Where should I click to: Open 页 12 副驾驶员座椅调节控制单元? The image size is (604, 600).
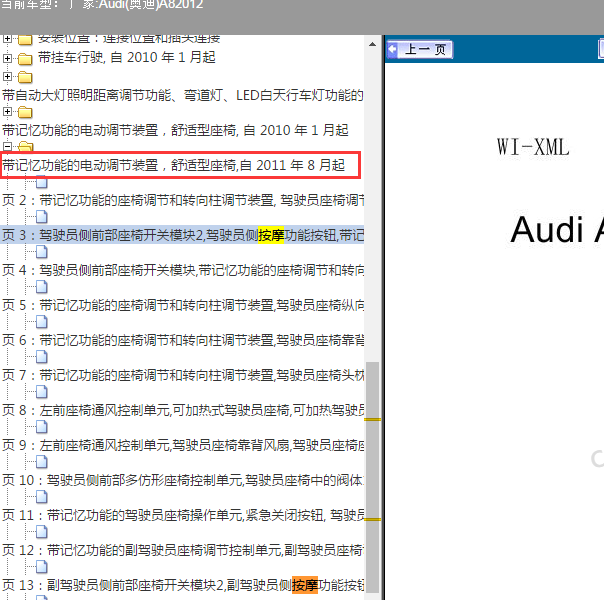click(183, 550)
